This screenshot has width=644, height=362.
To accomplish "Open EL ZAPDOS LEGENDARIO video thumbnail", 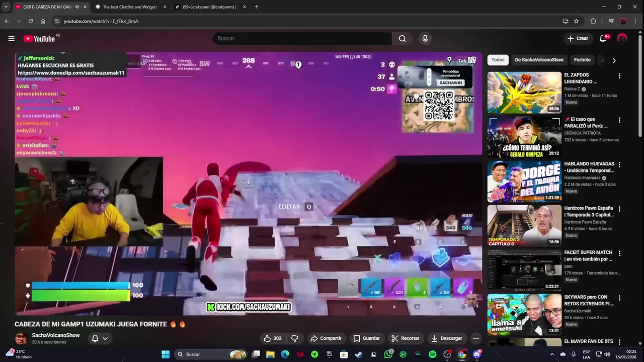I will click(524, 93).
